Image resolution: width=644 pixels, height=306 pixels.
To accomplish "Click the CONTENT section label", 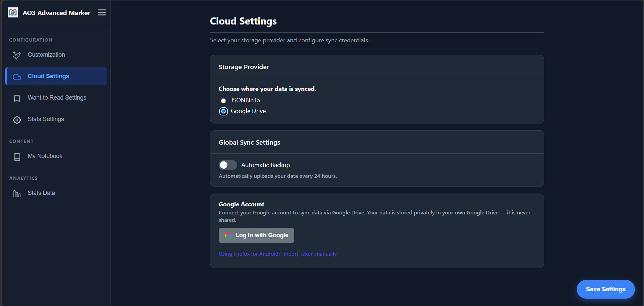I will click(21, 141).
